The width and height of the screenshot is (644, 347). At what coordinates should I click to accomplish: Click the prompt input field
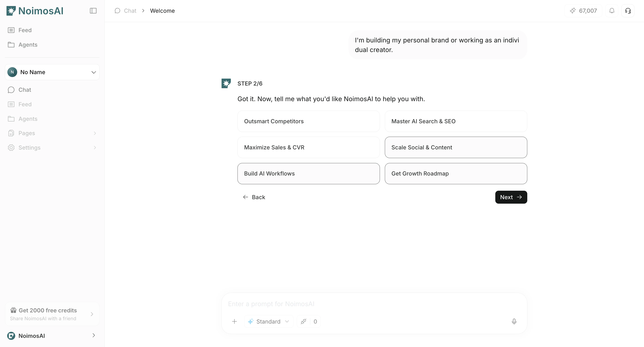[374, 304]
